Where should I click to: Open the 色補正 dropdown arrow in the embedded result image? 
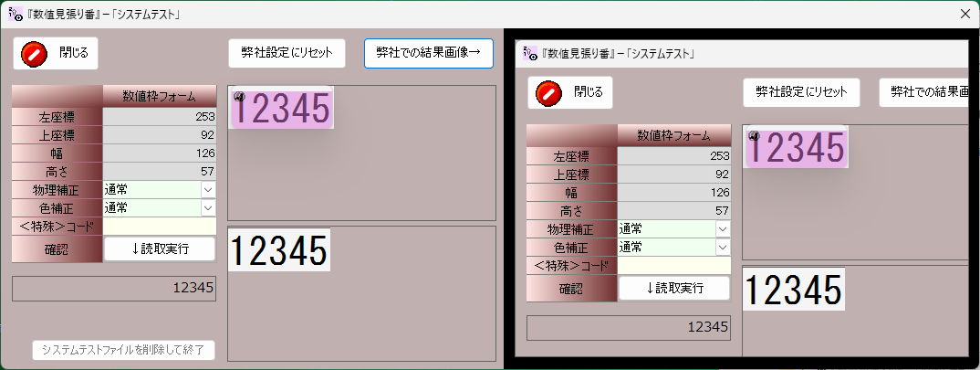coord(723,247)
